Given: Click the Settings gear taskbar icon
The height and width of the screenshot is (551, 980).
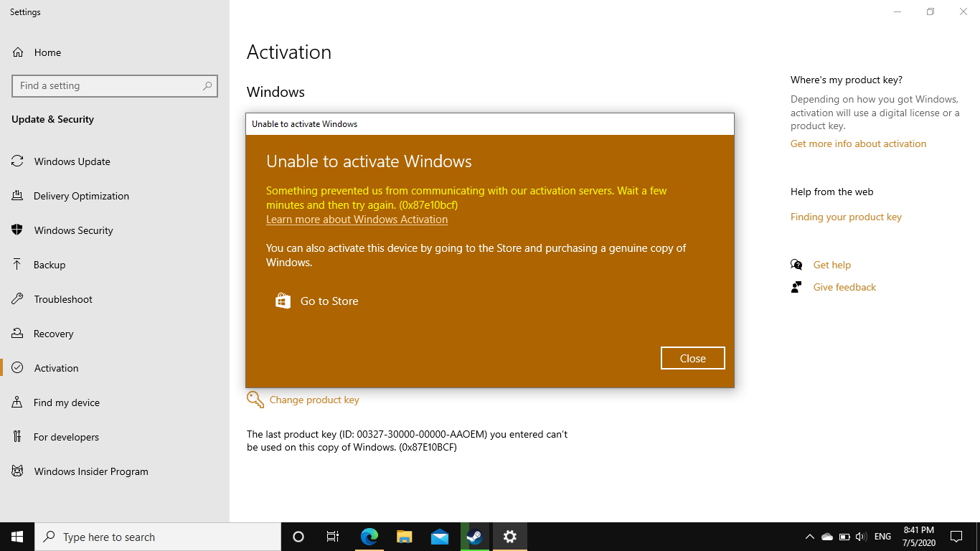Looking at the screenshot, I should coord(509,537).
